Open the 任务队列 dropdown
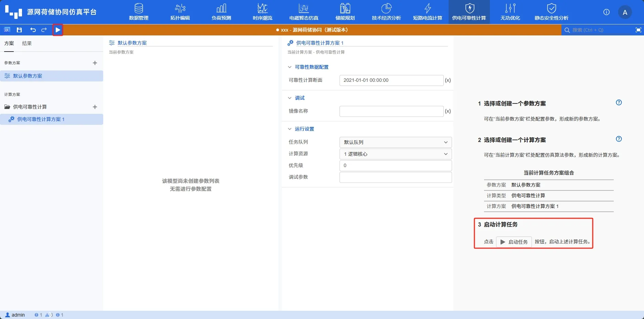The height and width of the screenshot is (319, 644). [x=396, y=142]
